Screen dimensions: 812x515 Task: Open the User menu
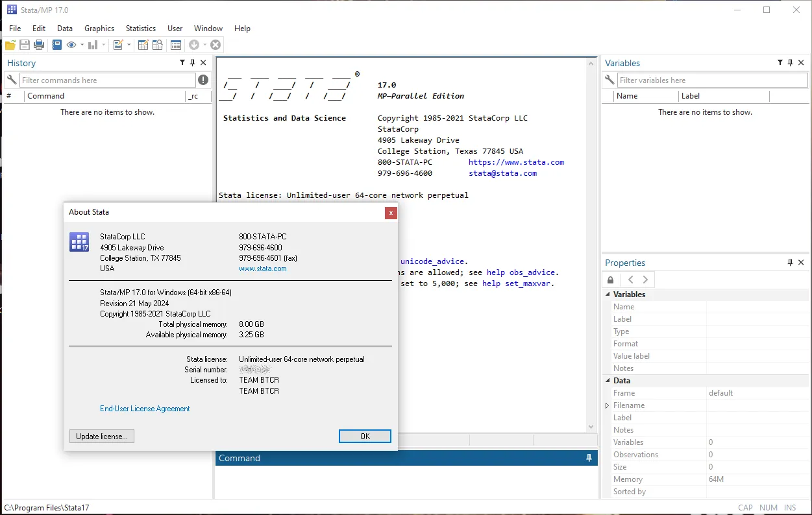[175, 29]
